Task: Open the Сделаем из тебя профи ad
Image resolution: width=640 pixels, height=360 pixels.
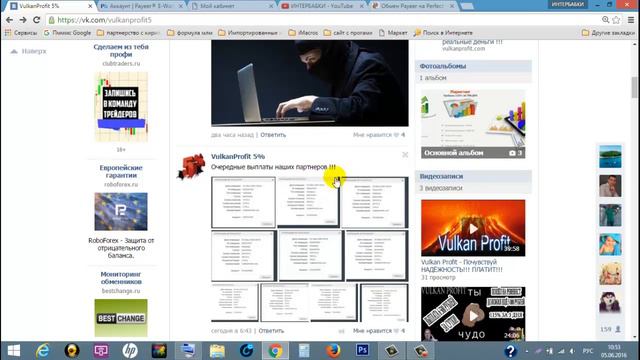Action: coord(121,50)
